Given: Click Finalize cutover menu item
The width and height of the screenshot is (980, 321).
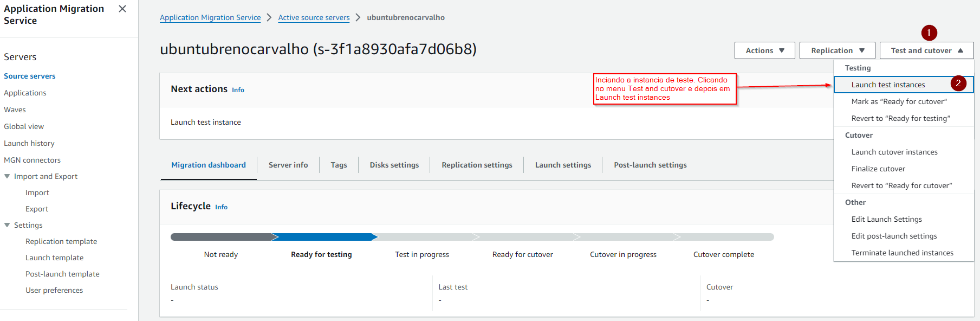Looking at the screenshot, I should (878, 169).
